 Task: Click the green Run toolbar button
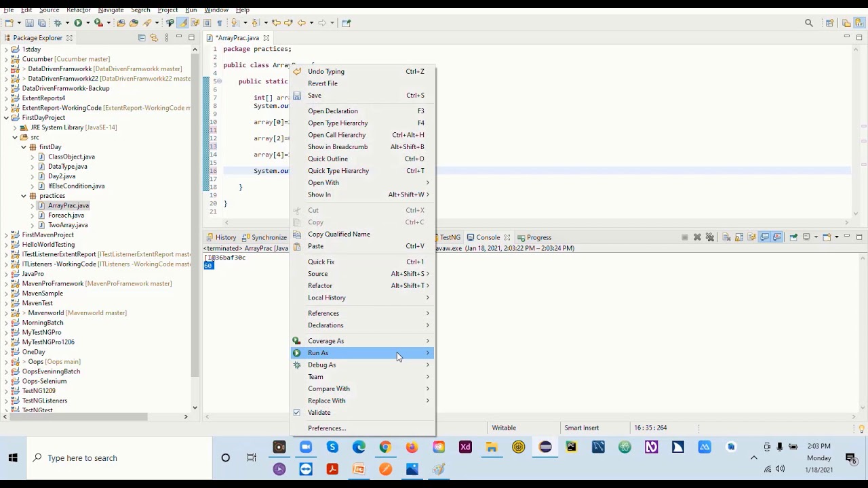coord(78,23)
